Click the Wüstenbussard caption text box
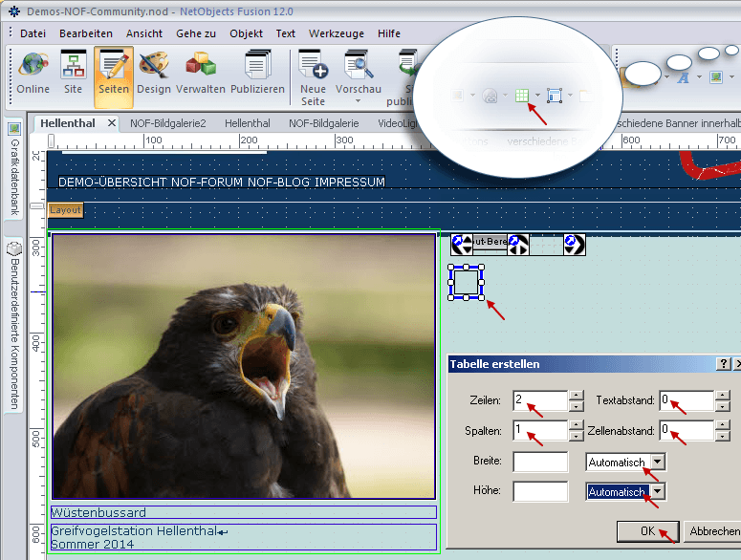 pos(244,512)
